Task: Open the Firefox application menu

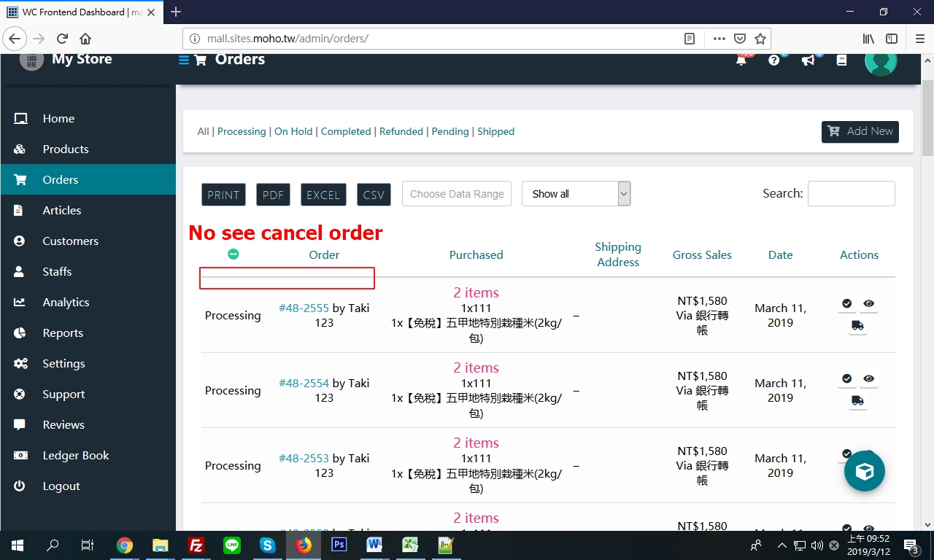Action: click(x=920, y=39)
